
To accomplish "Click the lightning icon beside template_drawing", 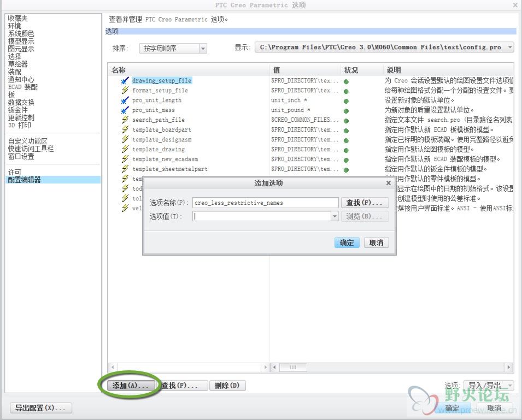I will tap(125, 149).
